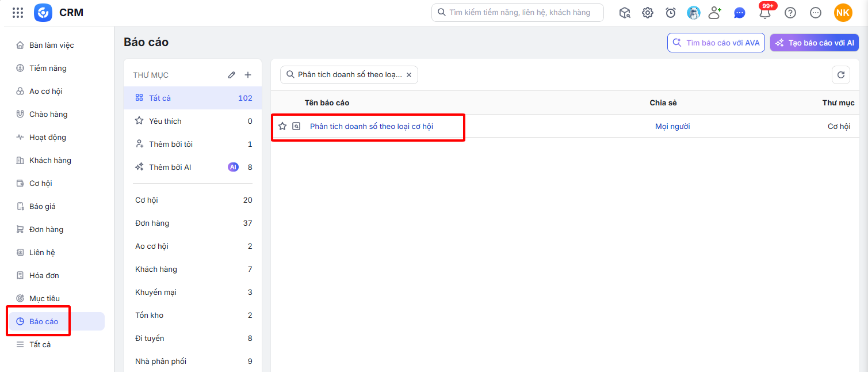Click Tạo báo cáo với AI button
Viewport: 868px width, 372px height.
pos(815,43)
